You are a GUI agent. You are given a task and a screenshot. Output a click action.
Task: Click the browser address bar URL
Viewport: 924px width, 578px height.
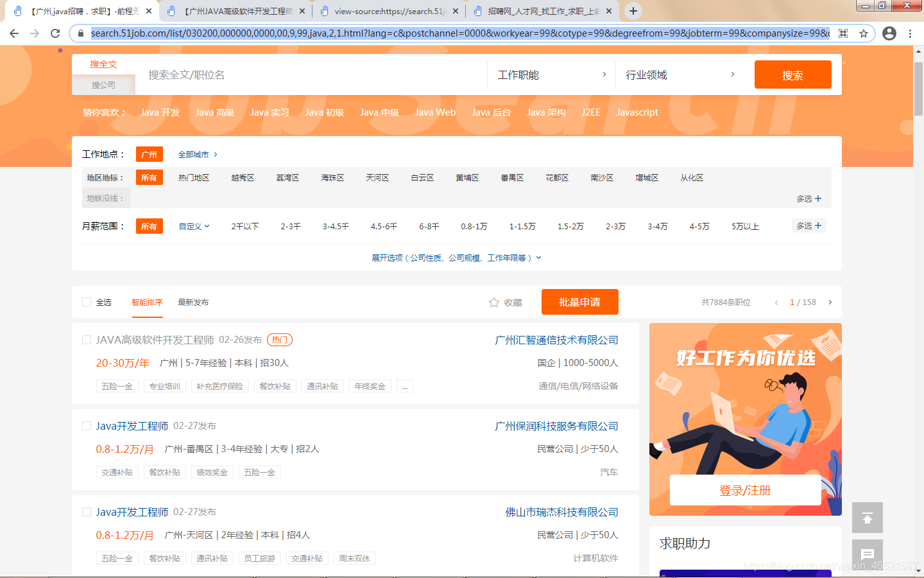click(x=459, y=33)
